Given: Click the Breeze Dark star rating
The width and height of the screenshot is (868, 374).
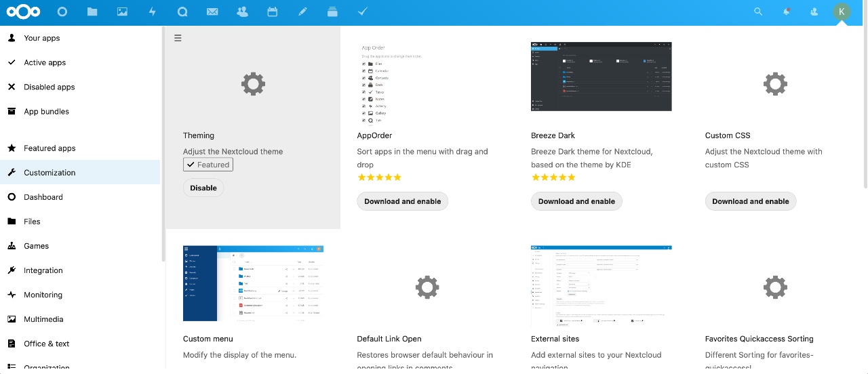Looking at the screenshot, I should 553,178.
